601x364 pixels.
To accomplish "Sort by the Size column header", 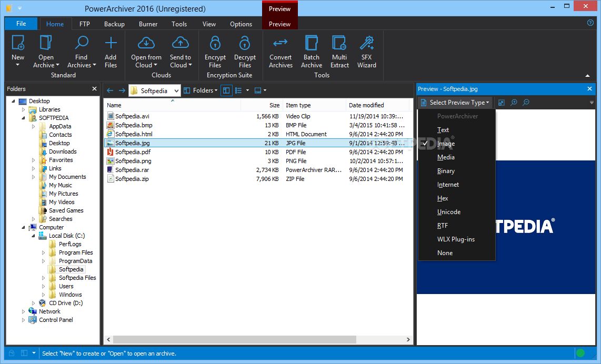I will tap(262, 105).
